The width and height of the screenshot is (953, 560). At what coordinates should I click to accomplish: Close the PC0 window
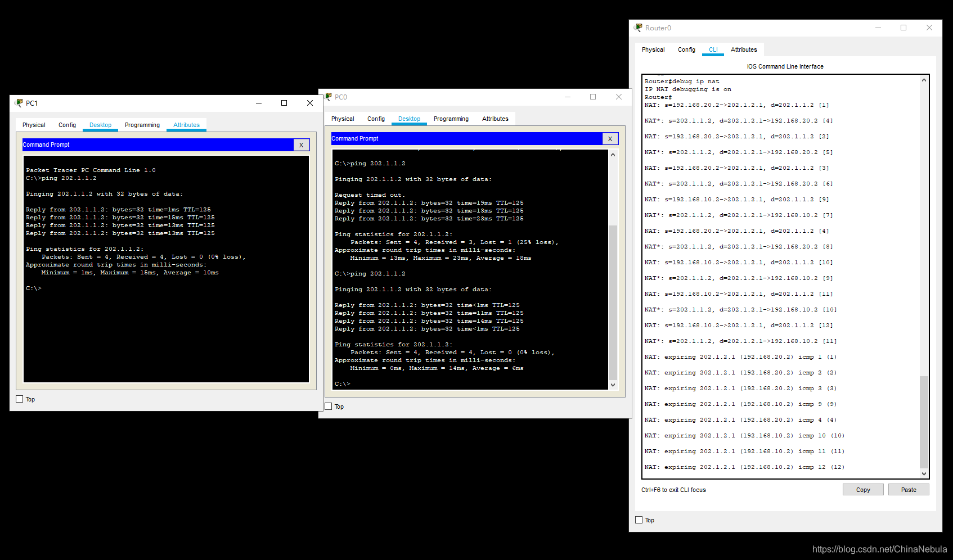[619, 97]
